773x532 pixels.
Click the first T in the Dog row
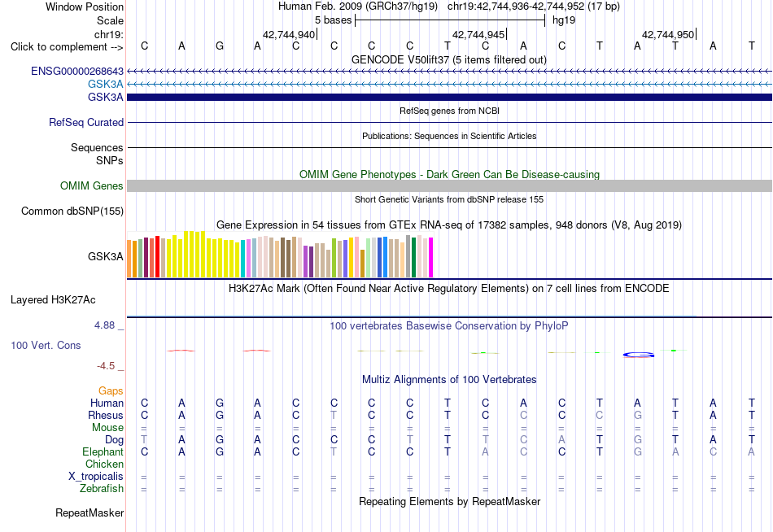tap(144, 439)
